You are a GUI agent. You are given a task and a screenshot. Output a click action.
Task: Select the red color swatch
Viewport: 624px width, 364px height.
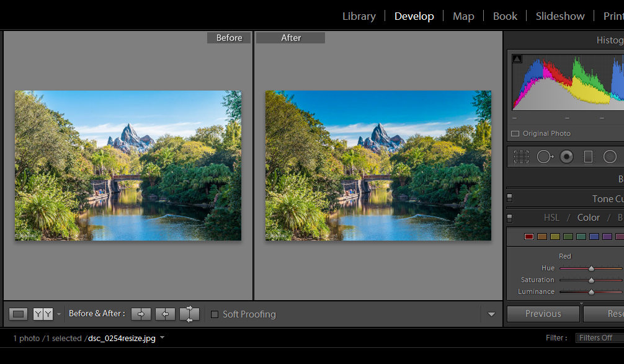point(529,237)
